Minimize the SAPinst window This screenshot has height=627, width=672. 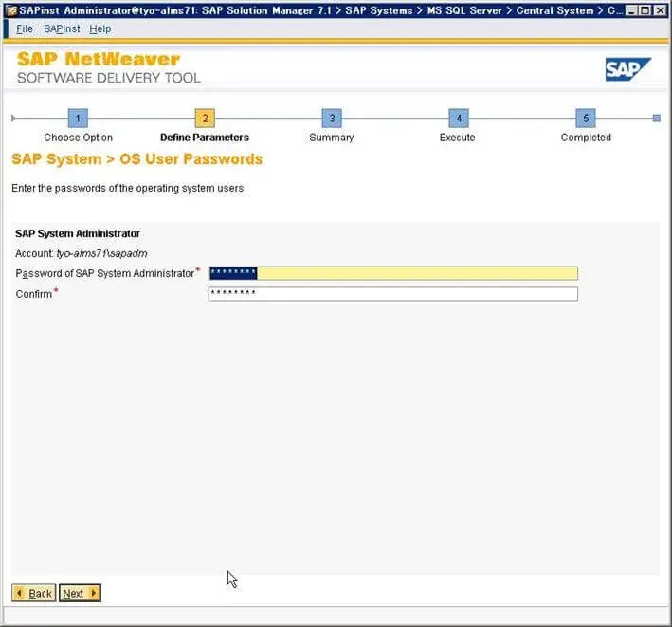point(631,10)
